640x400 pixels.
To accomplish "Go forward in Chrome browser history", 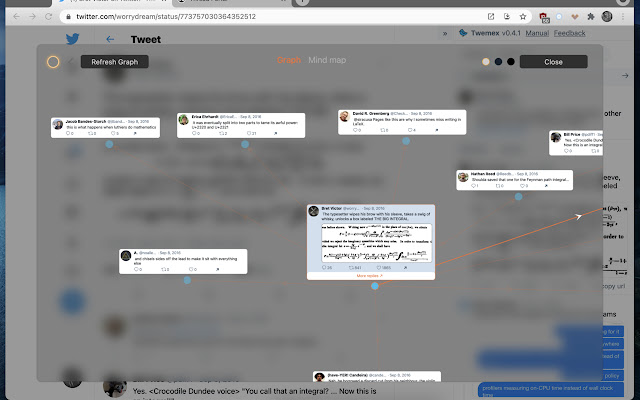I will pos(32,16).
